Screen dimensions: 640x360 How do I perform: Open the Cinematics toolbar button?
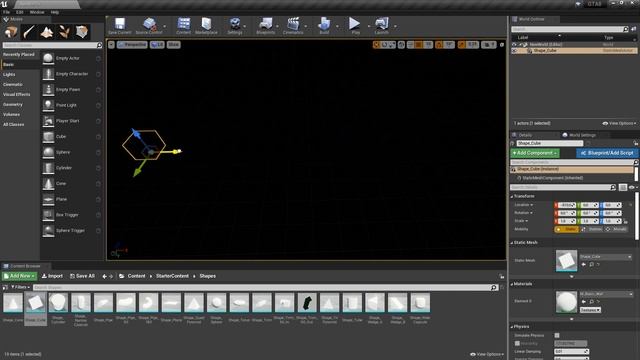click(x=293, y=26)
